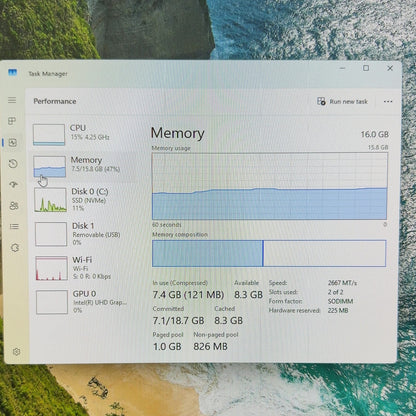The height and width of the screenshot is (416, 416).
Task: Maximize the Task Manager window
Action: coord(366,68)
